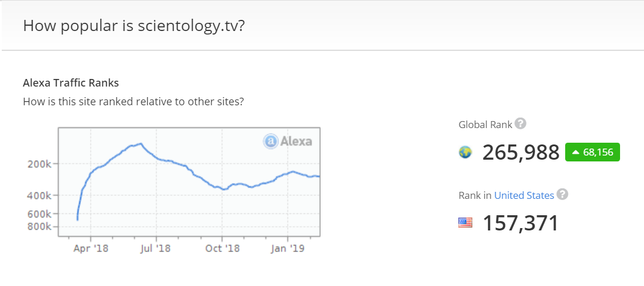Click the Jul '18 label on chart axis
Viewport: 644px width, 286px height.
pyautogui.click(x=156, y=249)
